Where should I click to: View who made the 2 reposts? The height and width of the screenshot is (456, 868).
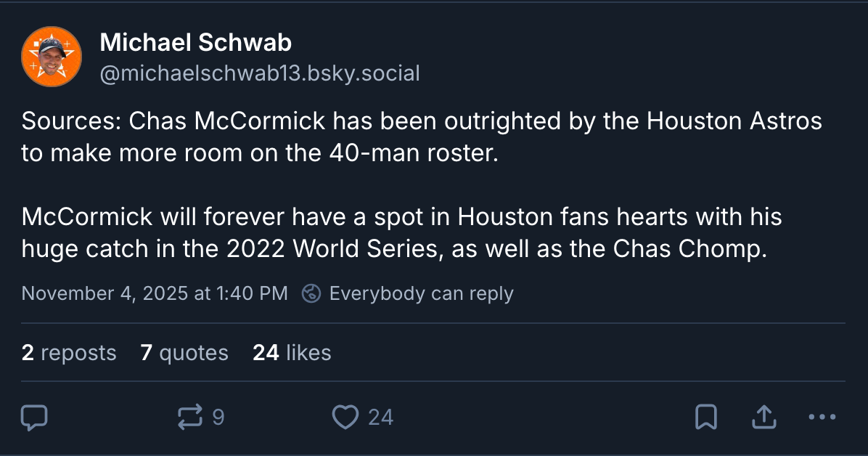(x=69, y=352)
